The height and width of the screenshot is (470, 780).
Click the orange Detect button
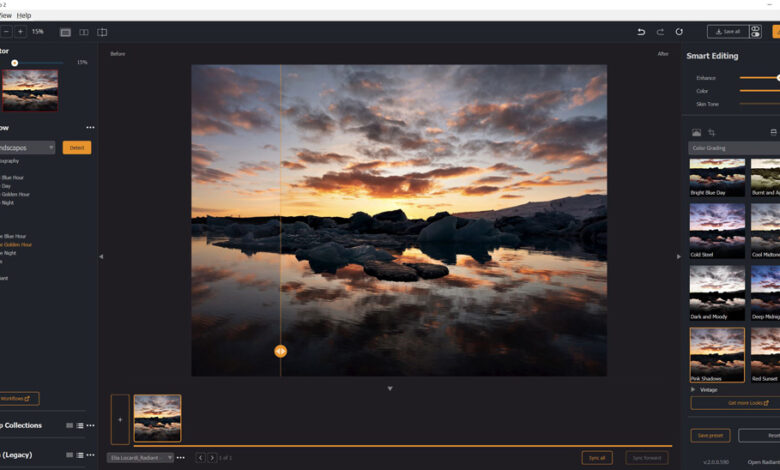(x=77, y=148)
